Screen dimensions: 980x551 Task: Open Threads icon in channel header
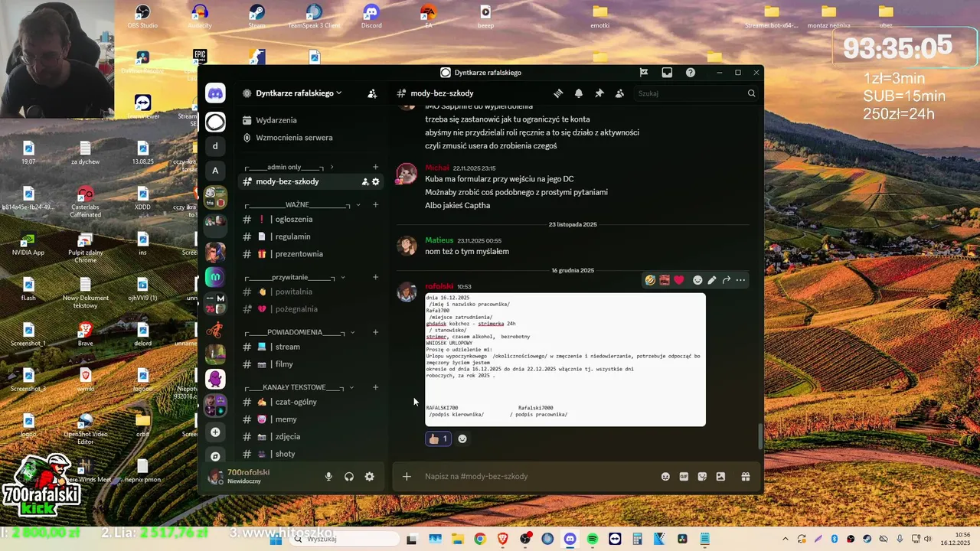pyautogui.click(x=558, y=93)
